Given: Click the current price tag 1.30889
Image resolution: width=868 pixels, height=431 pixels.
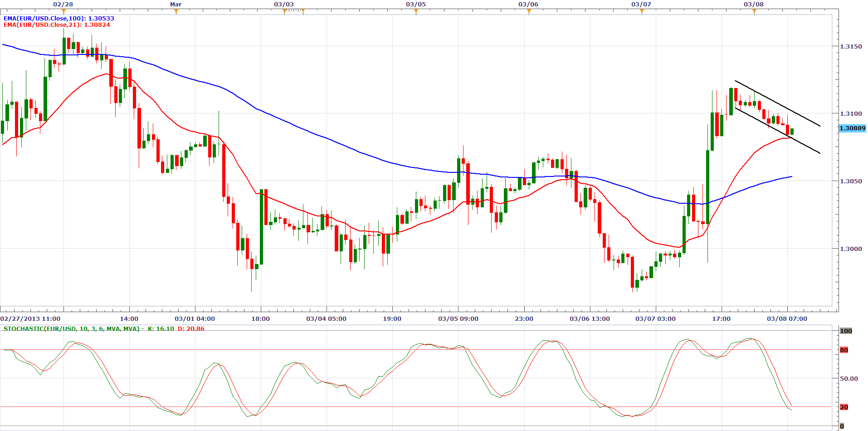Looking at the screenshot, I should click(852, 128).
